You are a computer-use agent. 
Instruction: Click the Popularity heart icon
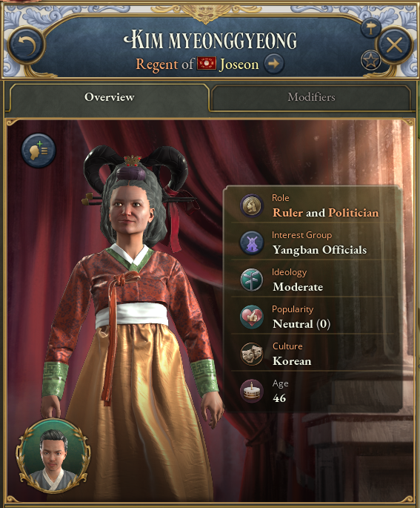[252, 317]
